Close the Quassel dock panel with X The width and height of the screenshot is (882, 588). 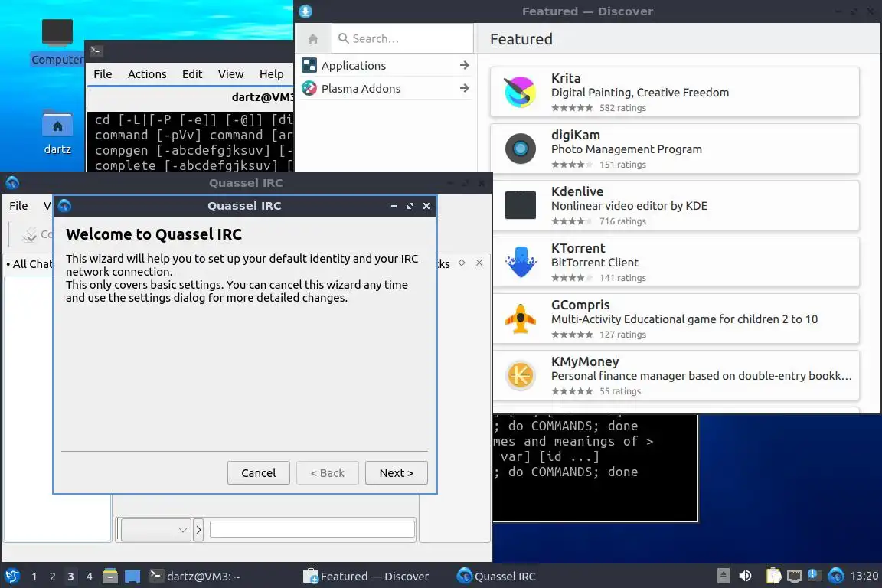[479, 263]
